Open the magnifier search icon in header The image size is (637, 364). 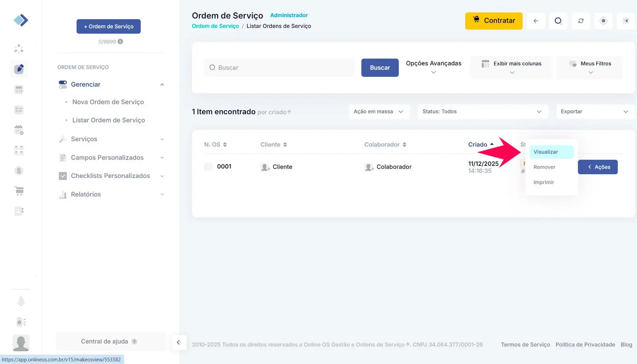pos(558,21)
